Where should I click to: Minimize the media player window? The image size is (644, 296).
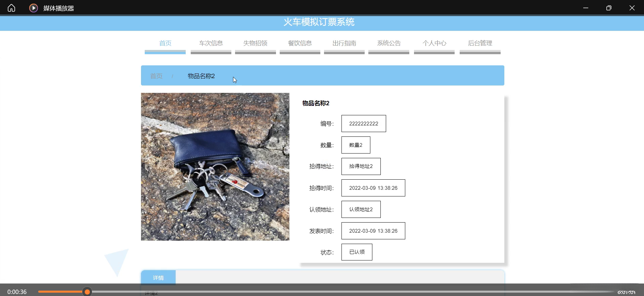586,8
